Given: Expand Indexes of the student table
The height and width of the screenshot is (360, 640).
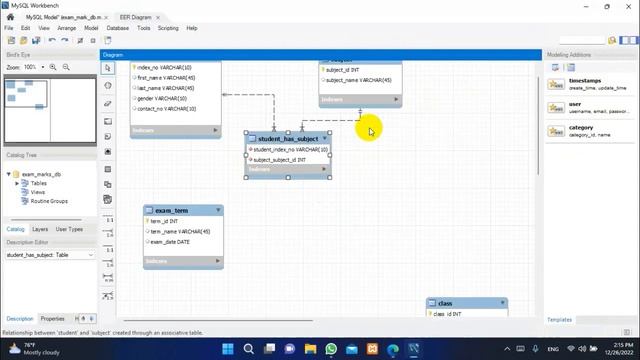Looking at the screenshot, I should point(216,130).
